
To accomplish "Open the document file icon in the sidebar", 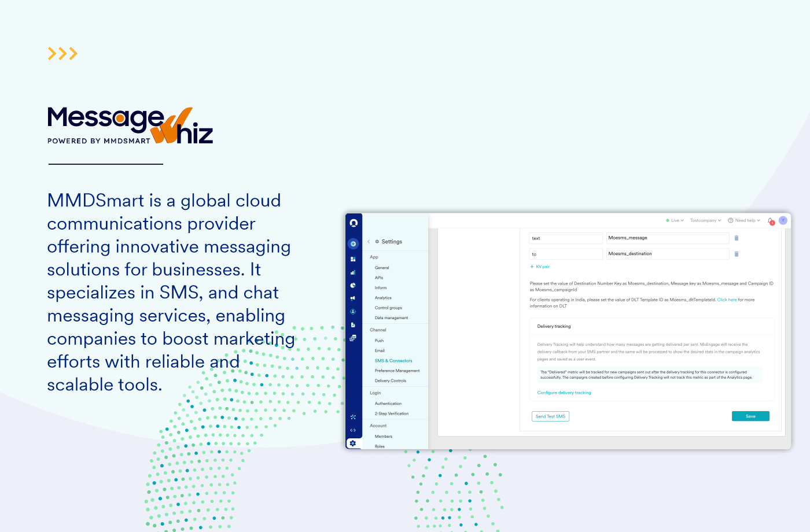I will tap(353, 325).
